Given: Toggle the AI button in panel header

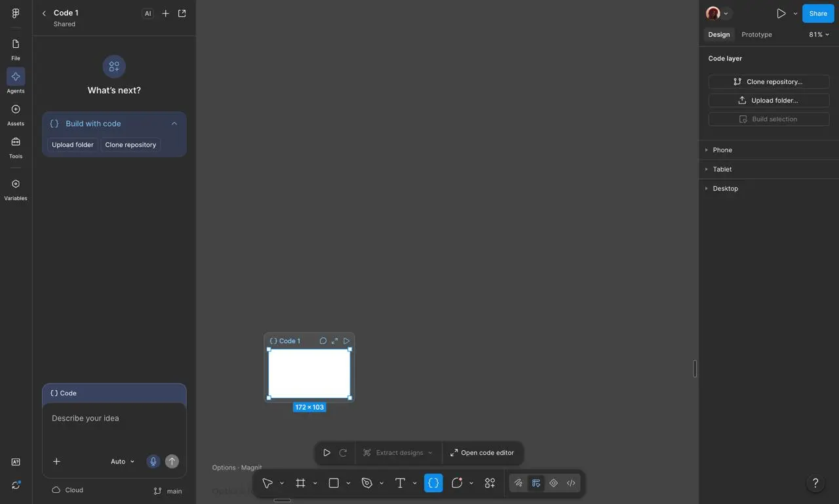Looking at the screenshot, I should point(148,13).
